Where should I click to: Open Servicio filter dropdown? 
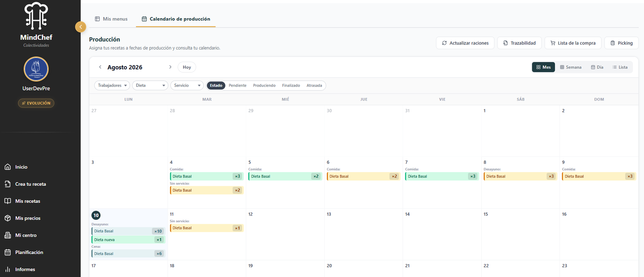point(187,85)
